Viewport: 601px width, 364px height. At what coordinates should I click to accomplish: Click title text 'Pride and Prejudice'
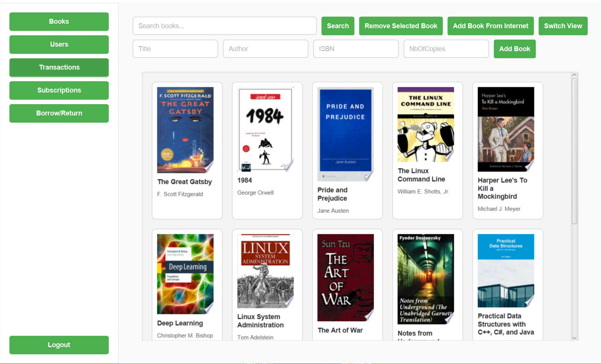332,194
